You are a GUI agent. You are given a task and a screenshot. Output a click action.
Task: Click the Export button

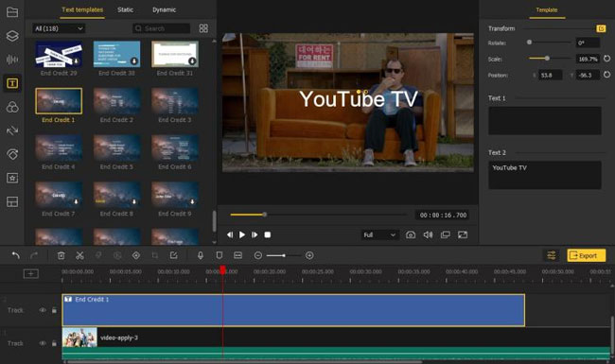tap(587, 255)
